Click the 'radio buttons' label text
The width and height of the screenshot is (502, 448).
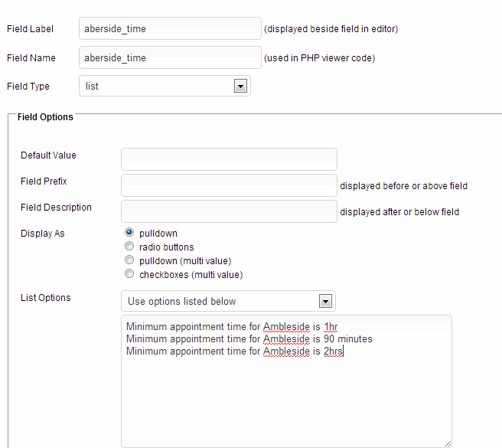[x=166, y=247]
